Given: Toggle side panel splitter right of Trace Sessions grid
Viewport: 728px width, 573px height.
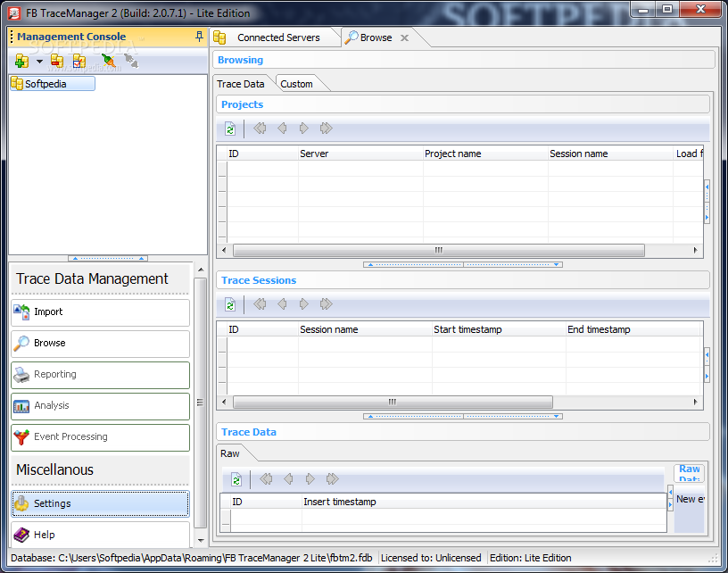Looking at the screenshot, I should [x=707, y=364].
